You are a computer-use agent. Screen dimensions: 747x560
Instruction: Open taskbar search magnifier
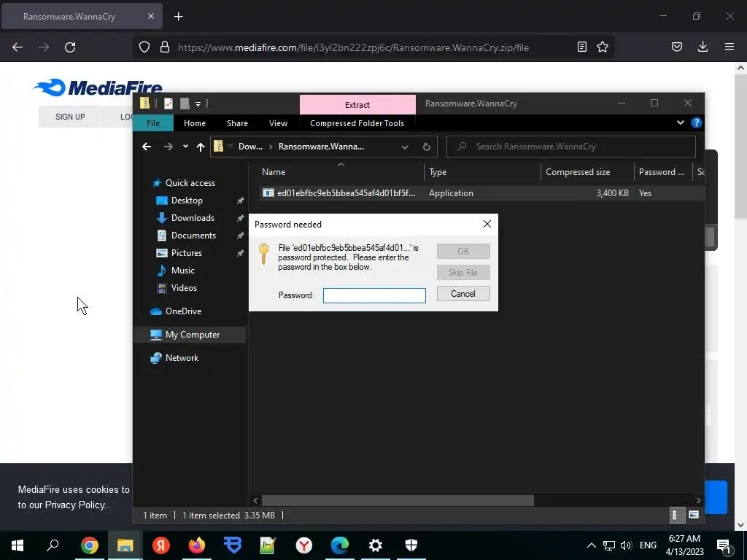click(x=53, y=545)
